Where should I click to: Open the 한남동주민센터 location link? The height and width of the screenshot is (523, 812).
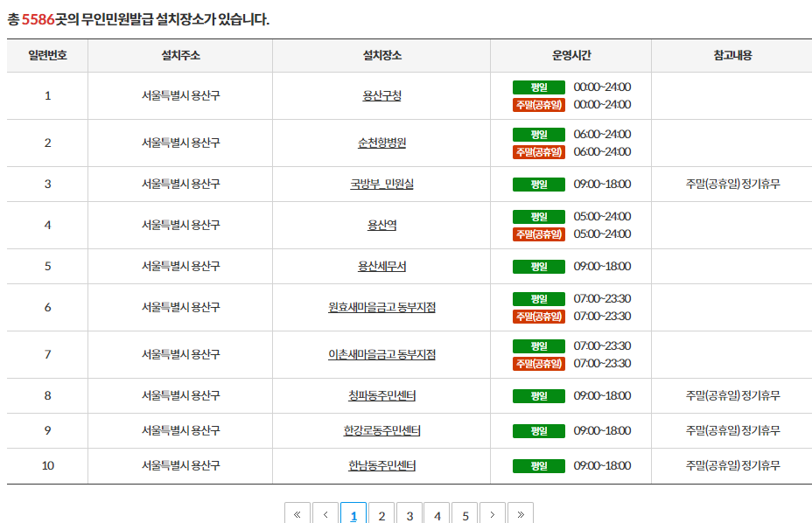(x=381, y=465)
